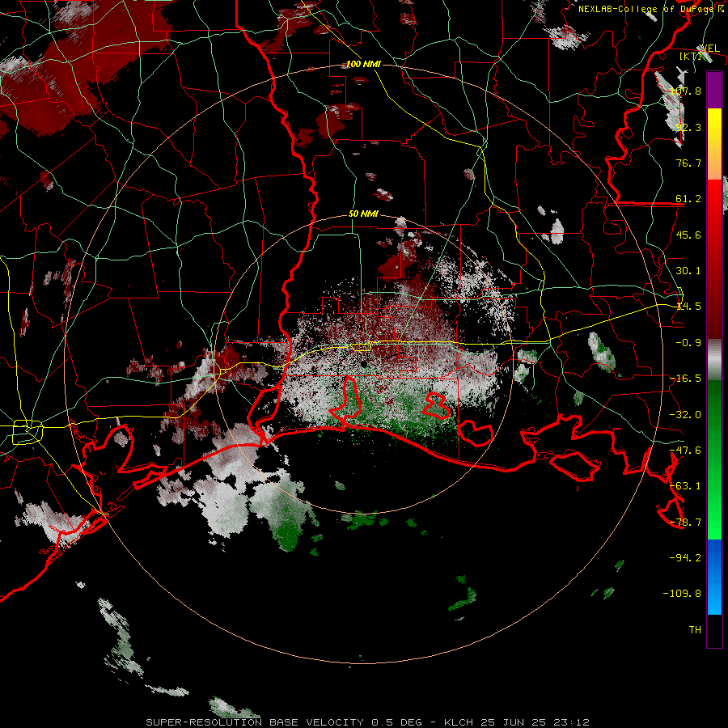Select the 14.5 velocity scale value
The image size is (728, 728).
click(688, 307)
